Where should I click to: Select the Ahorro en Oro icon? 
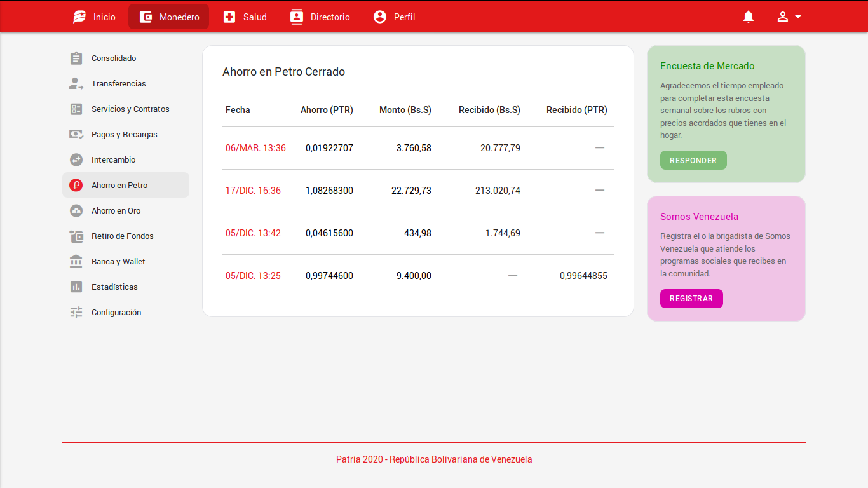[x=76, y=211]
